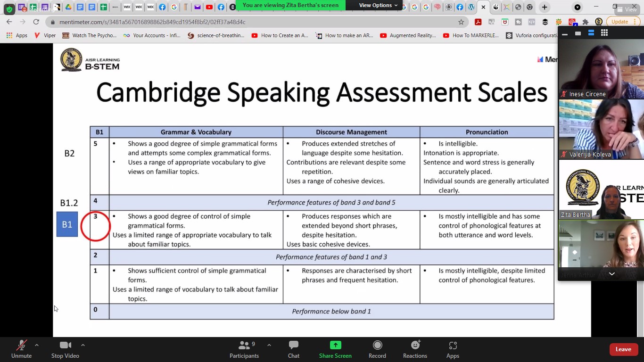Image resolution: width=644 pixels, height=362 pixels.
Task: Switch video panel to single-speaker view
Action: point(578,33)
